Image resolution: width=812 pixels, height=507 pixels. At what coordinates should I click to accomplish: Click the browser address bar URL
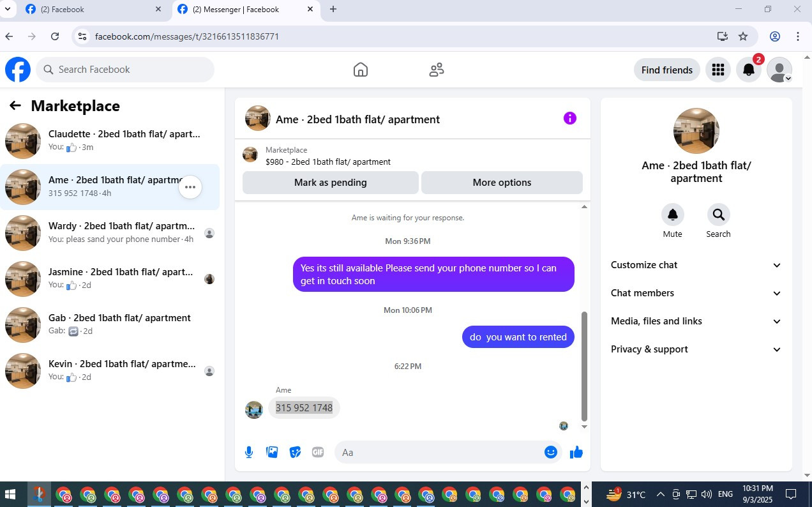[x=187, y=36]
